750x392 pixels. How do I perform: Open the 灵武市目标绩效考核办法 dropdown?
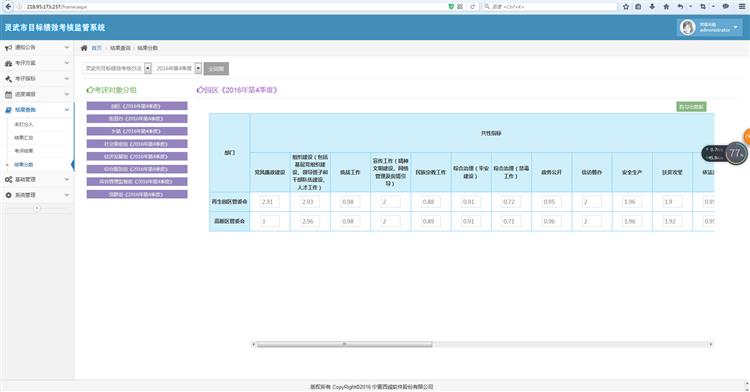click(117, 68)
